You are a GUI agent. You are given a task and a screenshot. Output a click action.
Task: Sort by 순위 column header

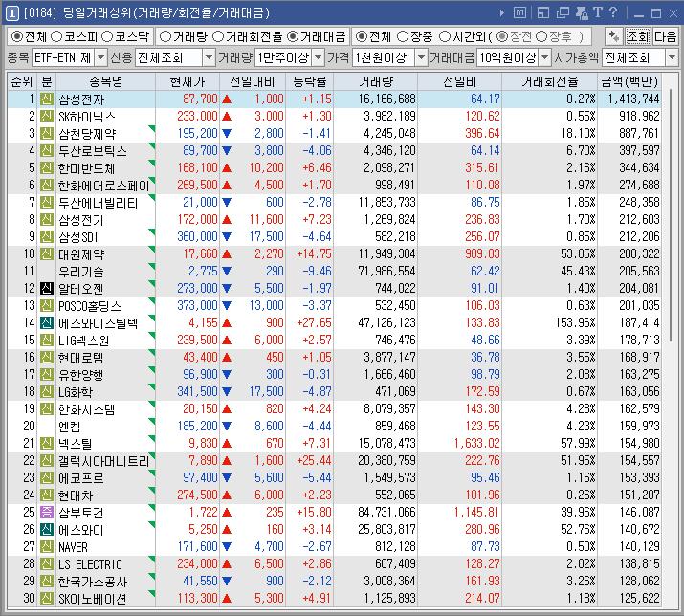[x=22, y=82]
